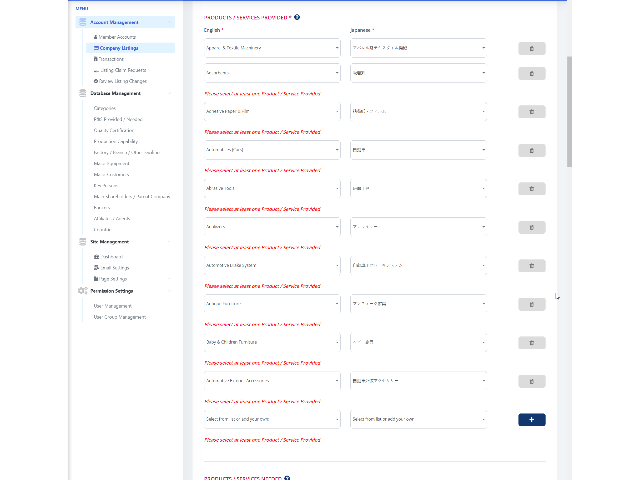Open the first English product dropdown
Image resolution: width=640 pixels, height=480 pixels.
[x=272, y=48]
